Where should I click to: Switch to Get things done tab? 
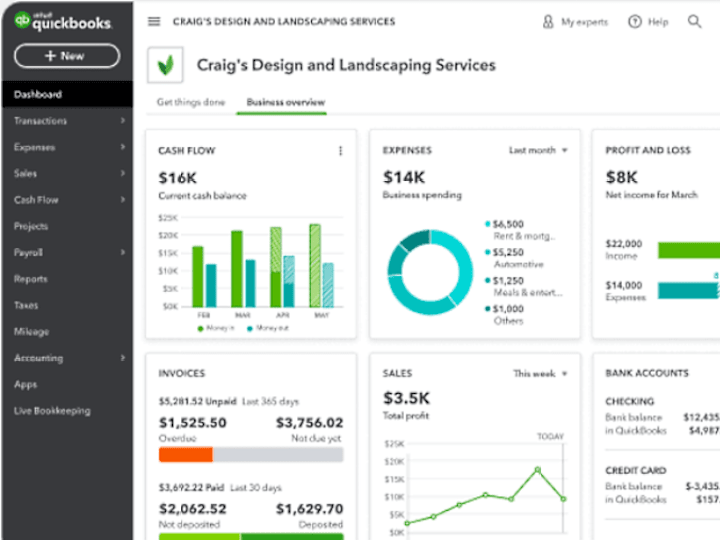[x=191, y=102]
